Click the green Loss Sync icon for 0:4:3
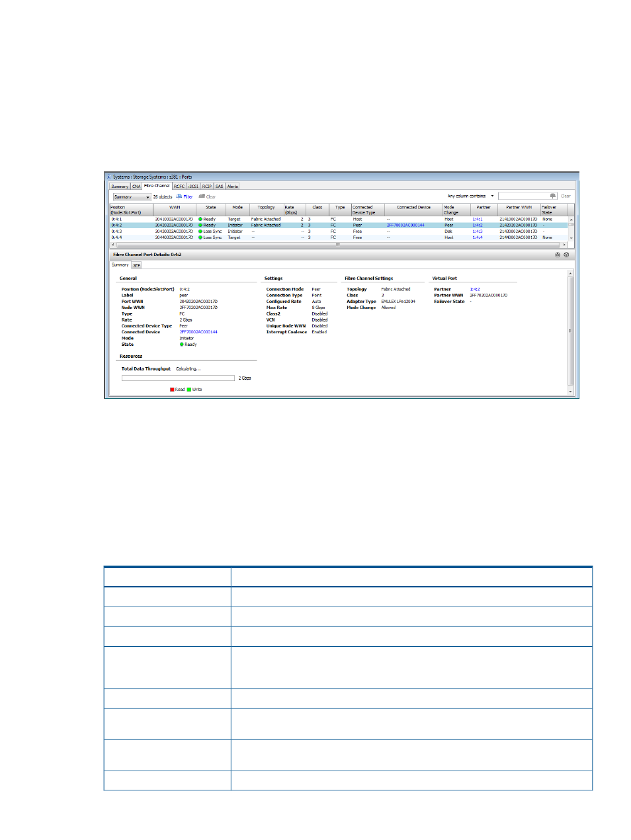This screenshot has width=631, height=840. [x=200, y=231]
